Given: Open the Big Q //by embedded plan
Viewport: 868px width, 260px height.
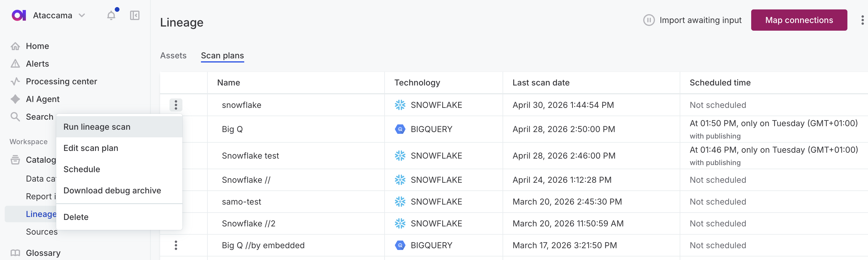Looking at the screenshot, I should pyautogui.click(x=263, y=245).
